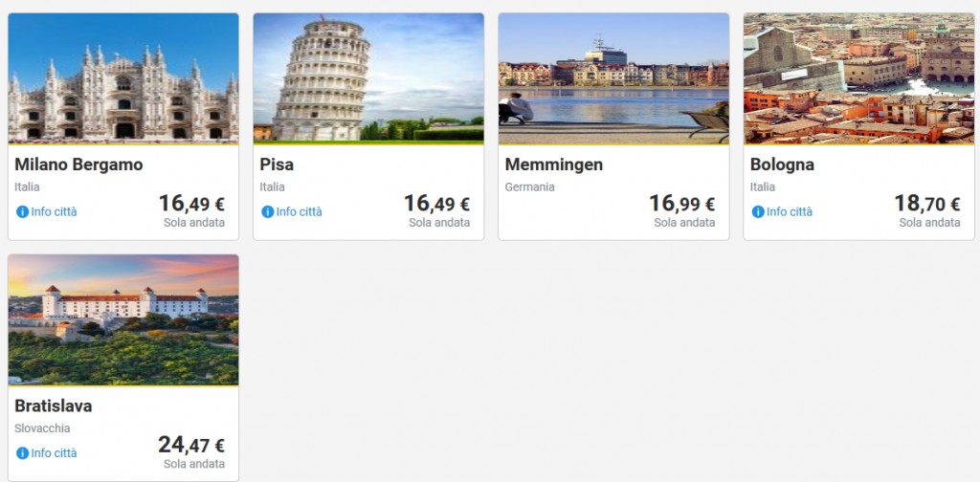Choose the 16,49 € Pisa fare

pos(436,204)
